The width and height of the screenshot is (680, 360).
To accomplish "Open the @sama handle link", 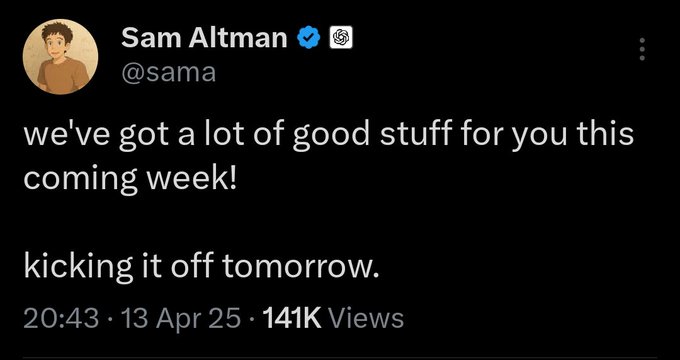I will pos(168,73).
